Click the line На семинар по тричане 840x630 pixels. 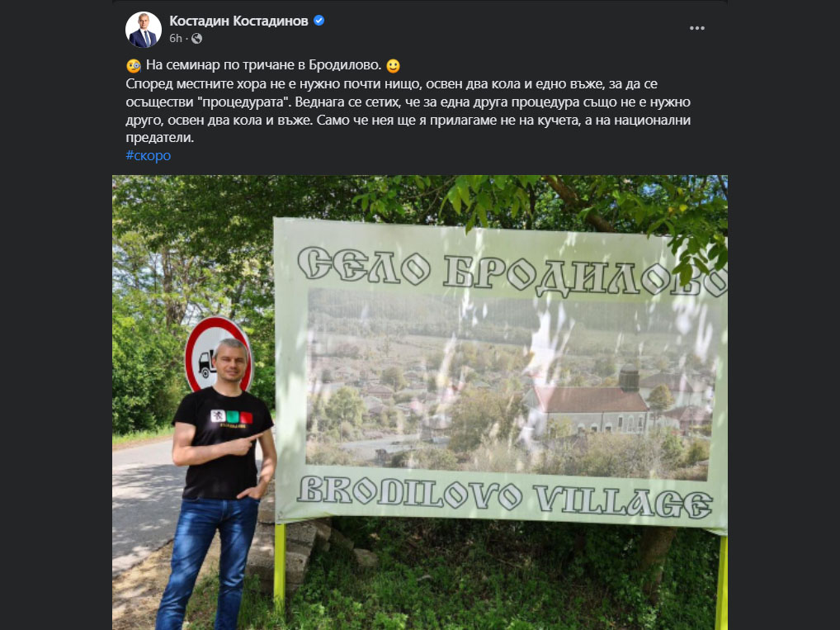tap(263, 65)
